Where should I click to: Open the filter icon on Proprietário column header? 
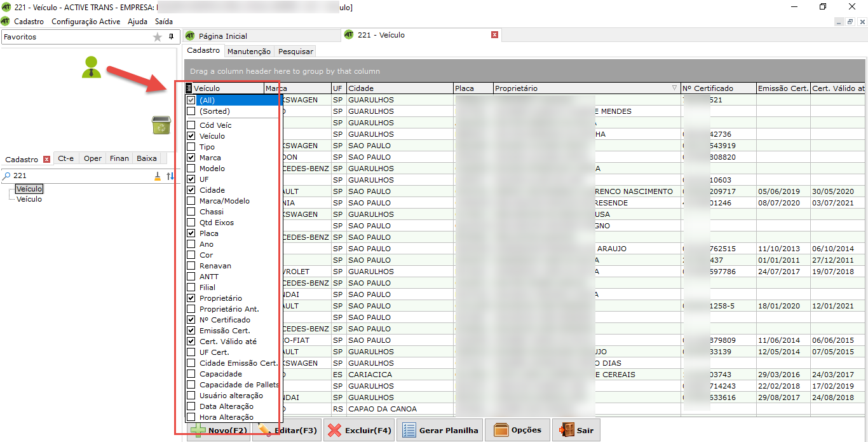(x=674, y=88)
